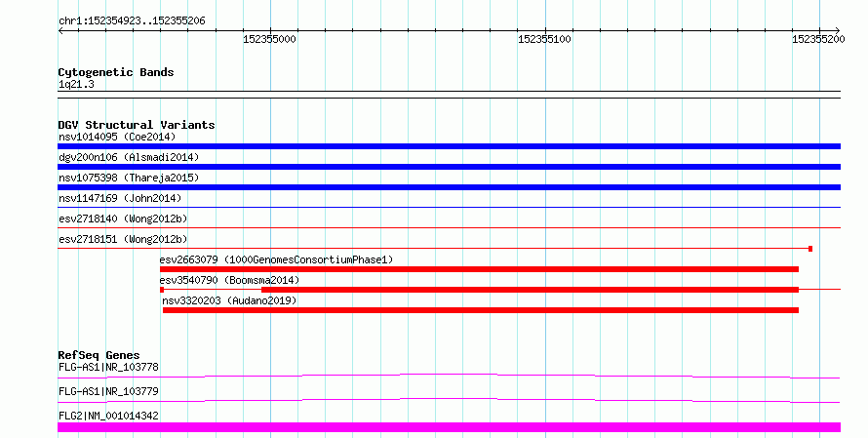Image resolution: width=868 pixels, height=438 pixels.
Task: Click the red end marker of esv2718151
Action: [x=810, y=249]
